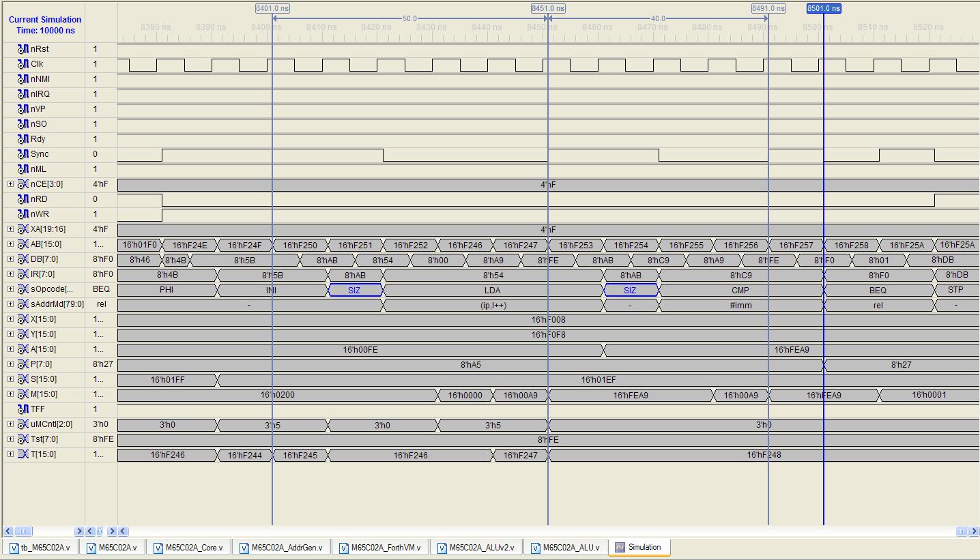Select the Clk signal waveform icon
Image resolution: width=980 pixels, height=560 pixels.
[x=23, y=64]
